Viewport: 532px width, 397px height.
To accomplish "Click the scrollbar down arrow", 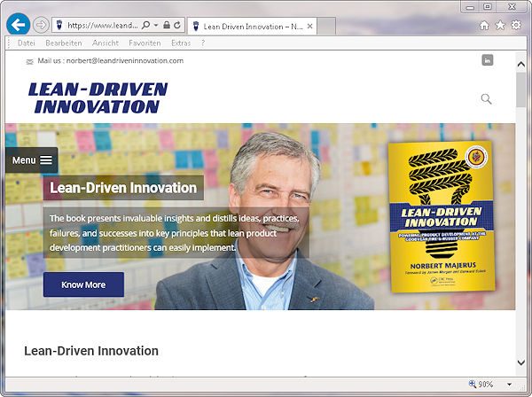I will click(x=521, y=362).
